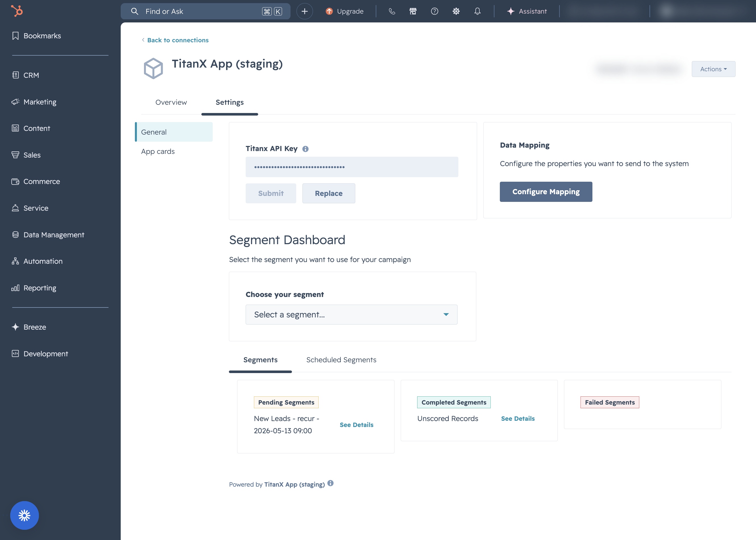Click the Content page icon
Image resolution: width=756 pixels, height=540 pixels.
(x=15, y=128)
